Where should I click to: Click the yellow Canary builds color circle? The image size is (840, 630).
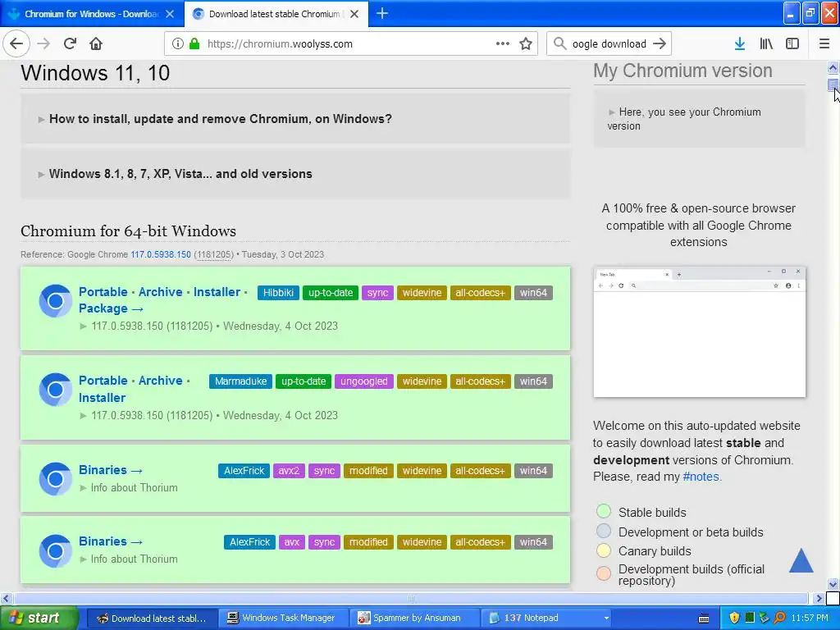[604, 550]
